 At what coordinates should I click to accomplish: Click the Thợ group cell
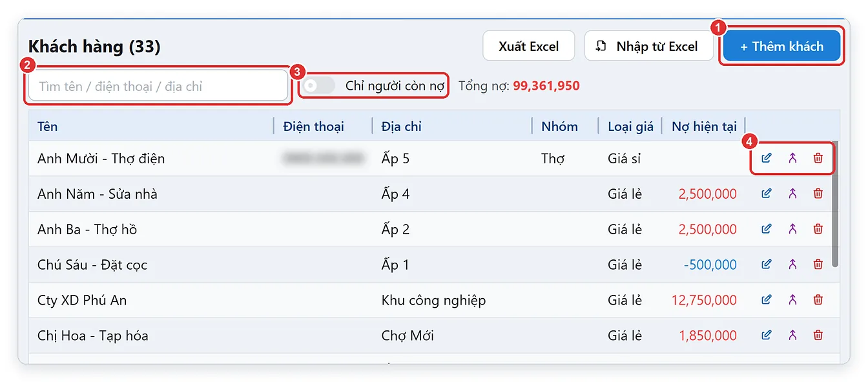point(553,159)
